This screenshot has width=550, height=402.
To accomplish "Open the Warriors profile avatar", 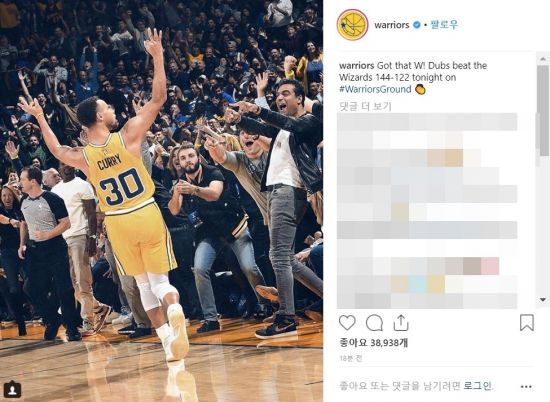I will click(x=352, y=25).
